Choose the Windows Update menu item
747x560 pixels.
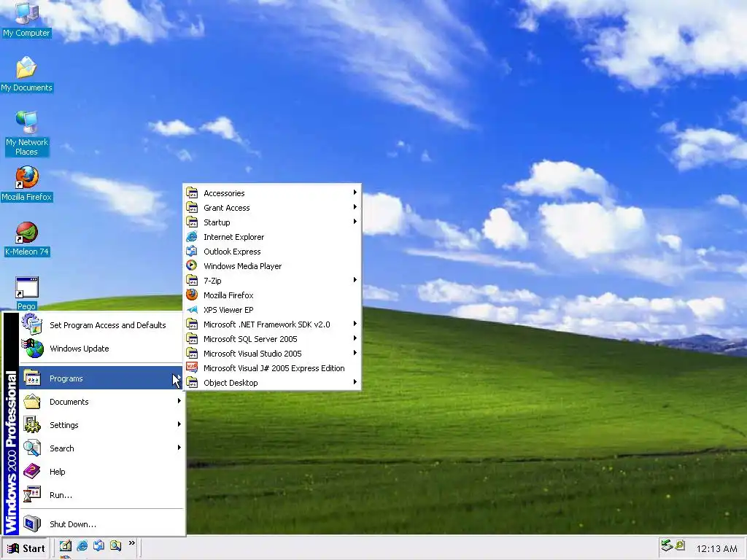point(101,349)
